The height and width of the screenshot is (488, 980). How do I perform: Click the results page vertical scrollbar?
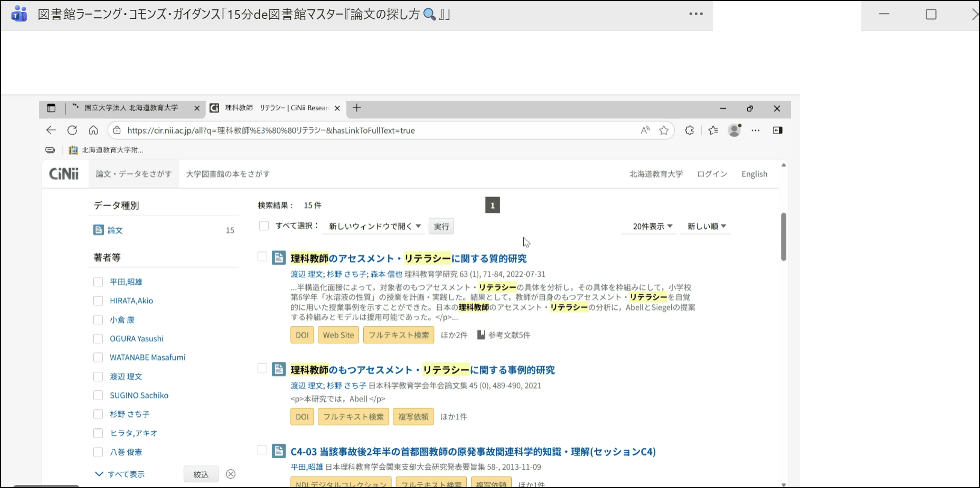[x=783, y=237]
